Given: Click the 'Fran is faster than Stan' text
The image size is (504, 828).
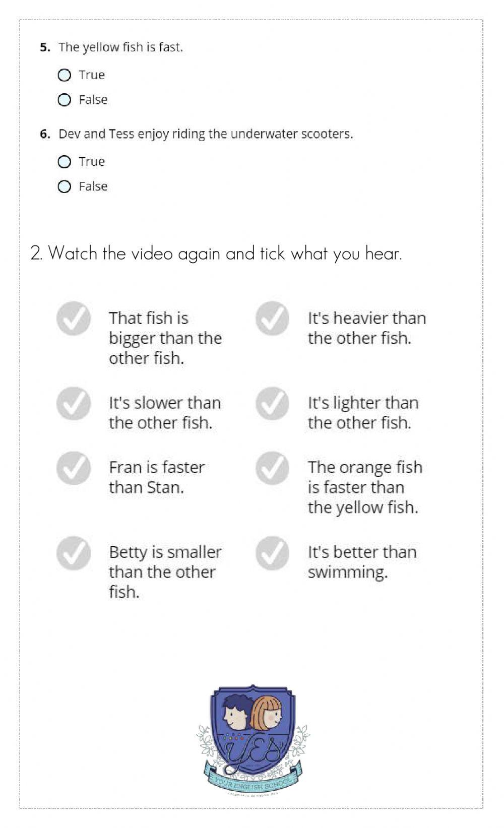Looking at the screenshot, I should pyautogui.click(x=157, y=477).
